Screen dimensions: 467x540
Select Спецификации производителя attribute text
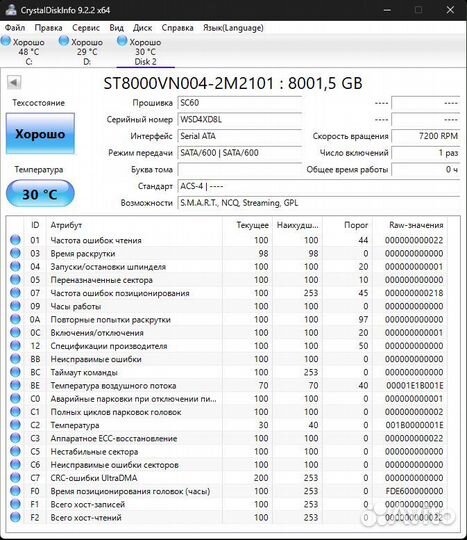coord(109,346)
